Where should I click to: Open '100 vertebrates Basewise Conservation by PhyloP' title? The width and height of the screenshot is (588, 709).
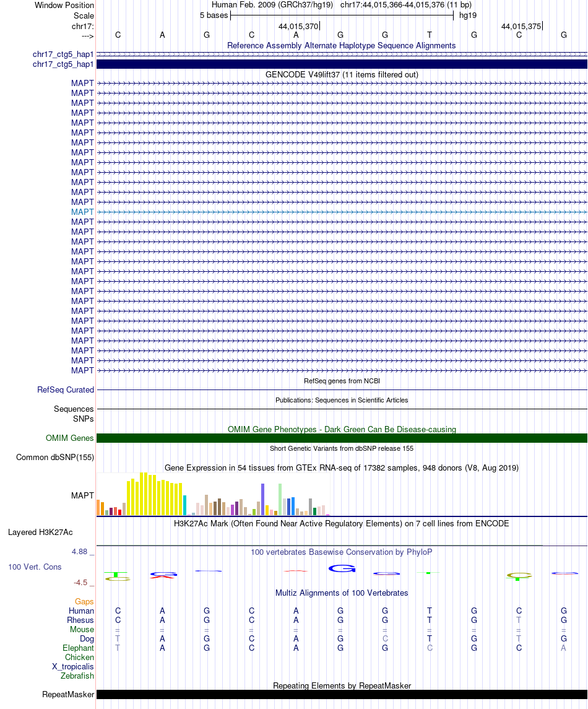coord(341,552)
